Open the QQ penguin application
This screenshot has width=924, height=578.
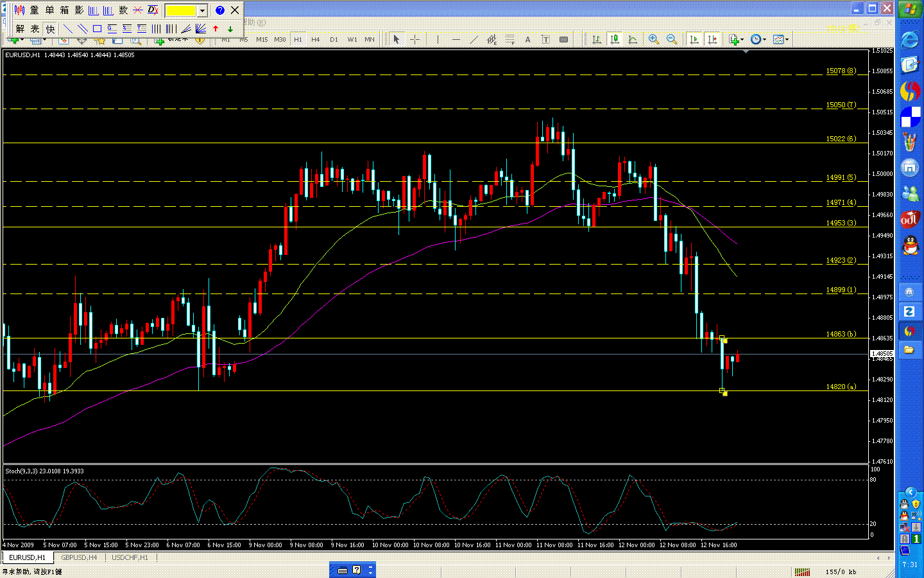click(x=910, y=245)
